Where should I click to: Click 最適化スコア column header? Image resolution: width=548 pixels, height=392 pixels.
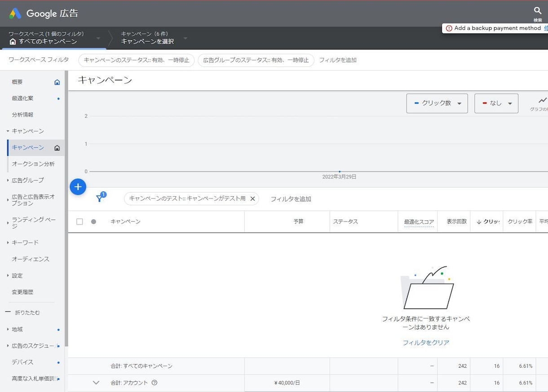click(x=419, y=222)
